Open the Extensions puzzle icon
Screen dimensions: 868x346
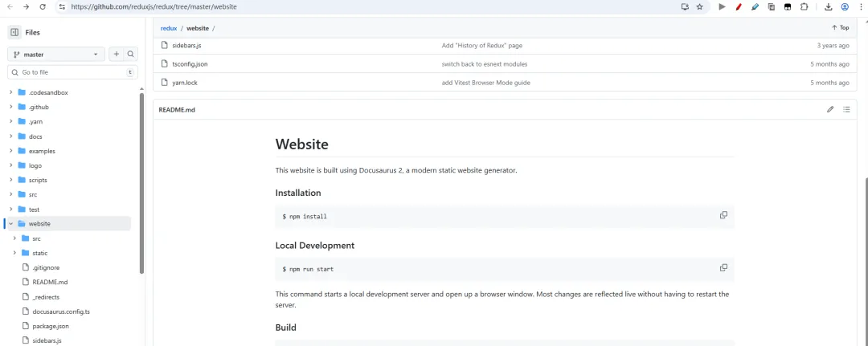[804, 7]
